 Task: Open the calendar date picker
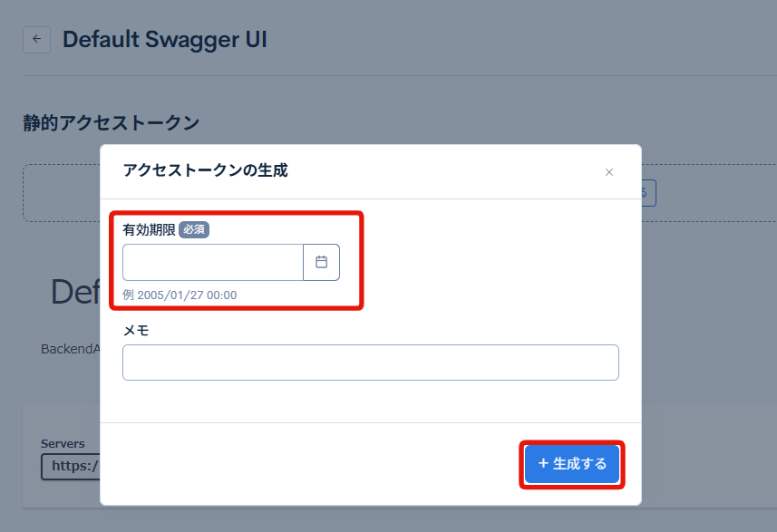tap(321, 262)
